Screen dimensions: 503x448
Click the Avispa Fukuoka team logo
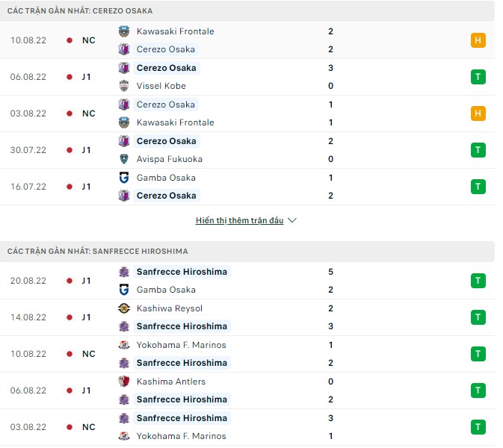[x=124, y=159]
